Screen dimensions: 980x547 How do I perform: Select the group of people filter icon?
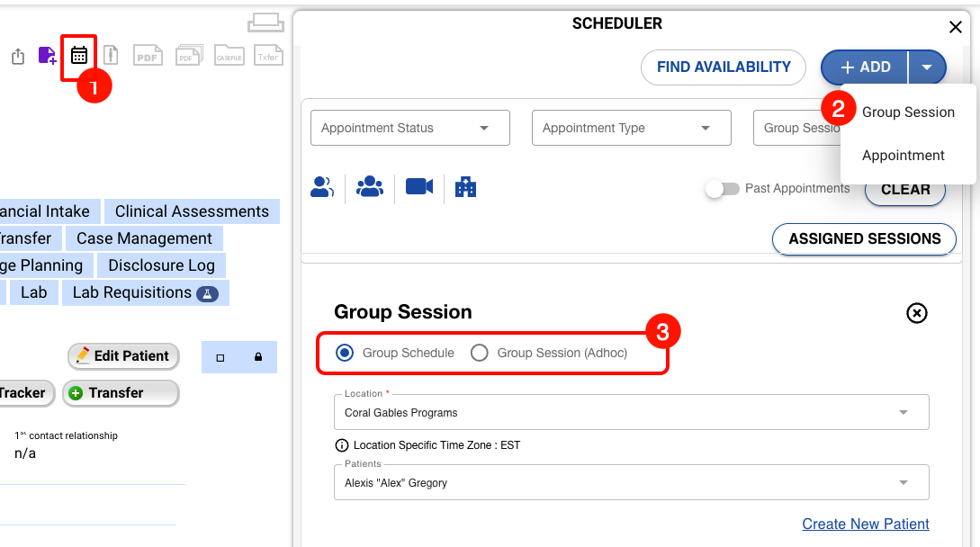coord(370,187)
